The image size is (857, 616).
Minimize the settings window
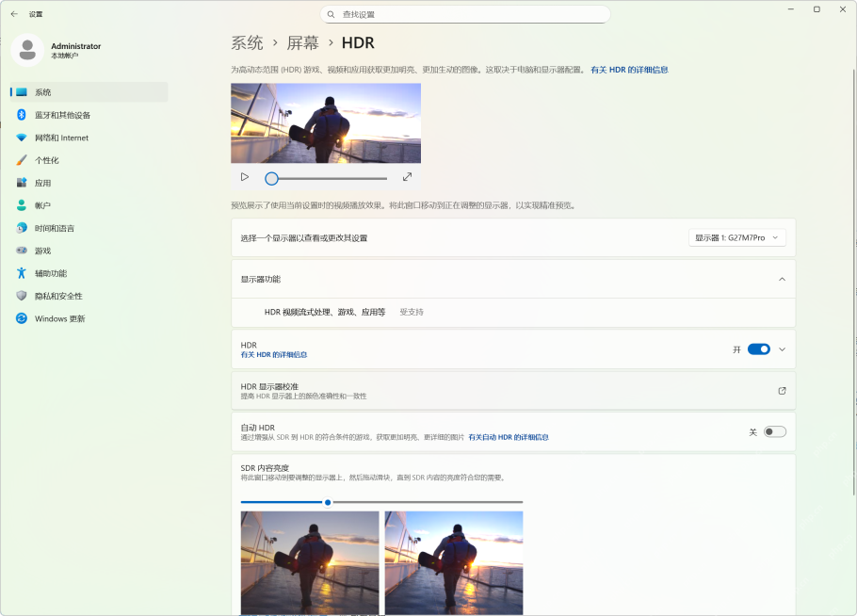[x=790, y=9]
